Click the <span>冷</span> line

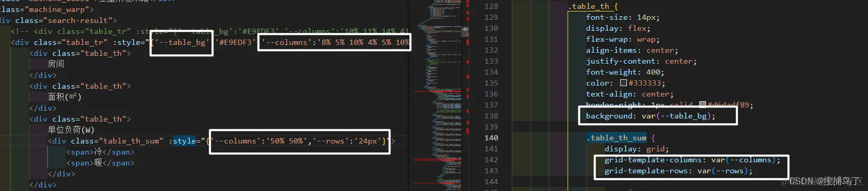100,152
